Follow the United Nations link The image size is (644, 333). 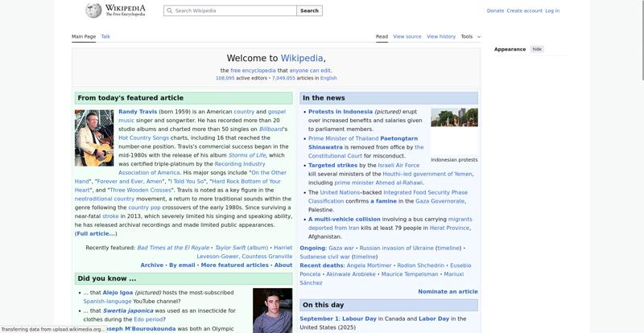(x=340, y=192)
